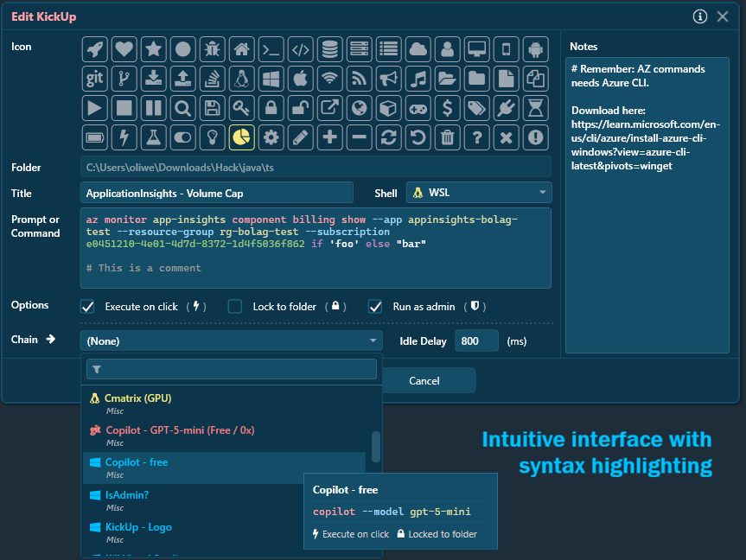
Task: Choose the bug icon
Action: pyautogui.click(x=213, y=49)
